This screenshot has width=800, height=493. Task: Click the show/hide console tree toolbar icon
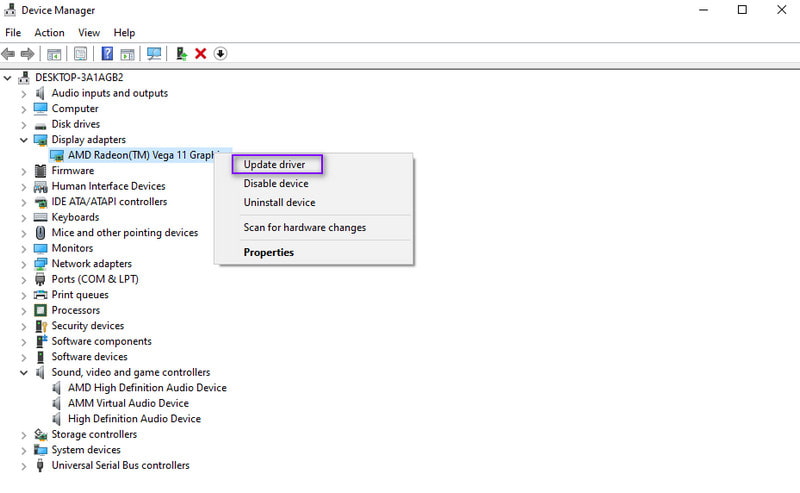(54, 54)
